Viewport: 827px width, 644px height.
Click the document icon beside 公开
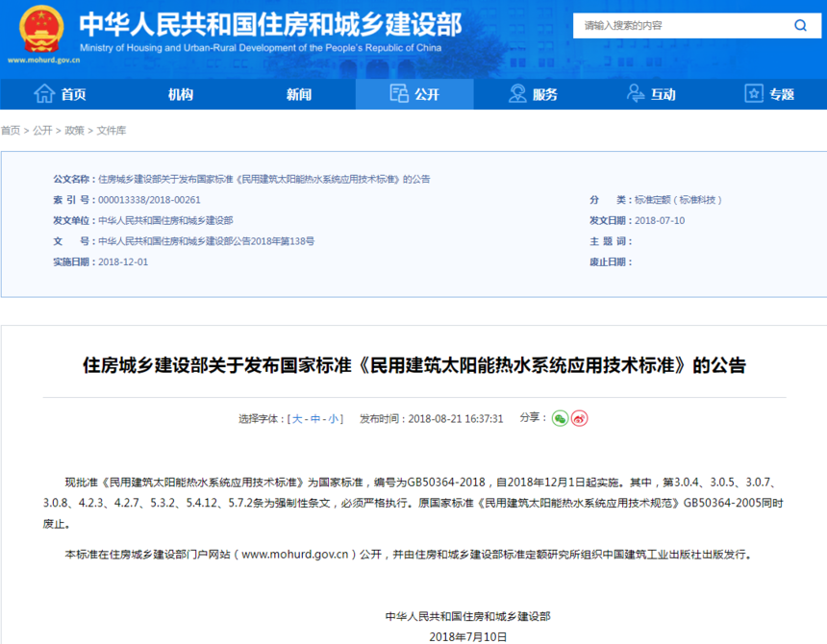(x=399, y=93)
